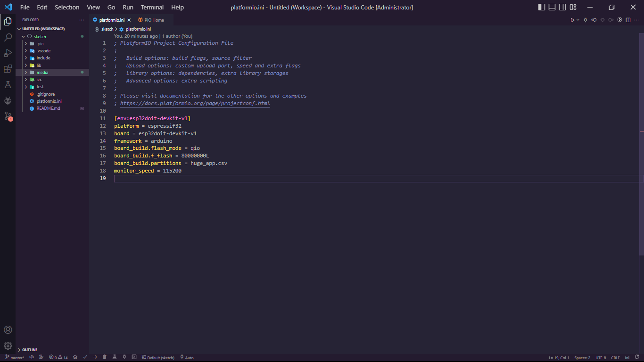This screenshot has height=362, width=644.
Task: Click the sketch breadcrumb item
Action: (107, 29)
